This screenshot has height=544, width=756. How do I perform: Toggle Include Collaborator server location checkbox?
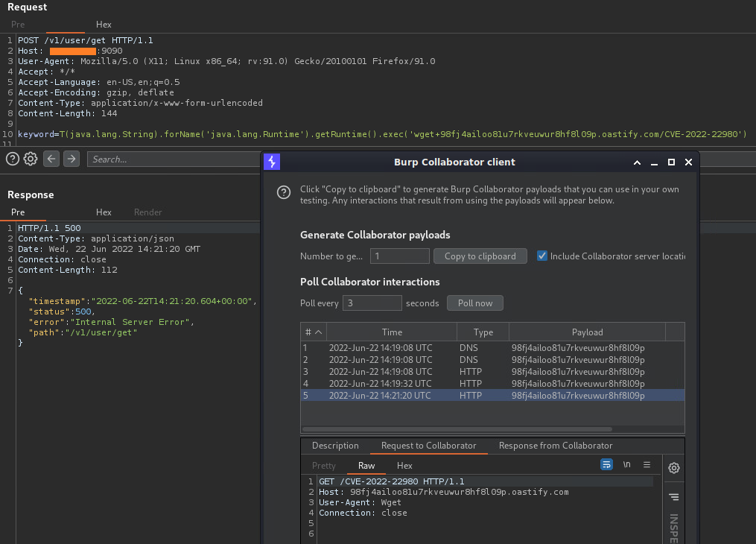tap(542, 256)
